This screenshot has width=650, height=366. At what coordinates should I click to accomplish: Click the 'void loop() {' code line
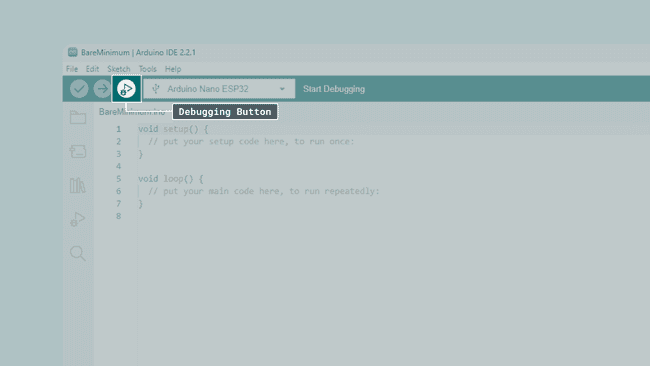point(170,179)
